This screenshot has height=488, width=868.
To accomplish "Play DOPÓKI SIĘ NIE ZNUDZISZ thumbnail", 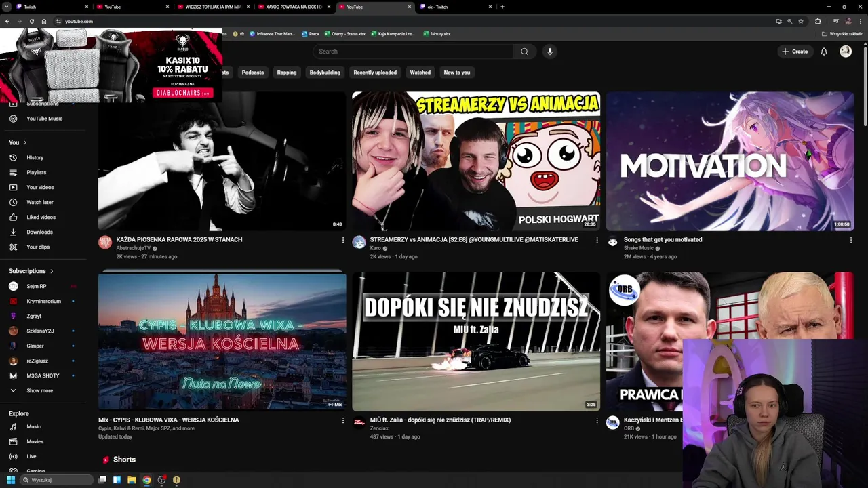I will tap(476, 342).
